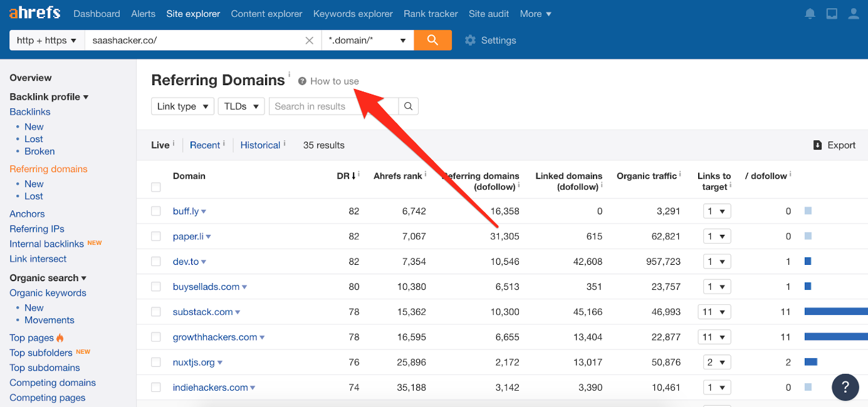
Task: Run the search with orange magnifier button
Action: 432,40
